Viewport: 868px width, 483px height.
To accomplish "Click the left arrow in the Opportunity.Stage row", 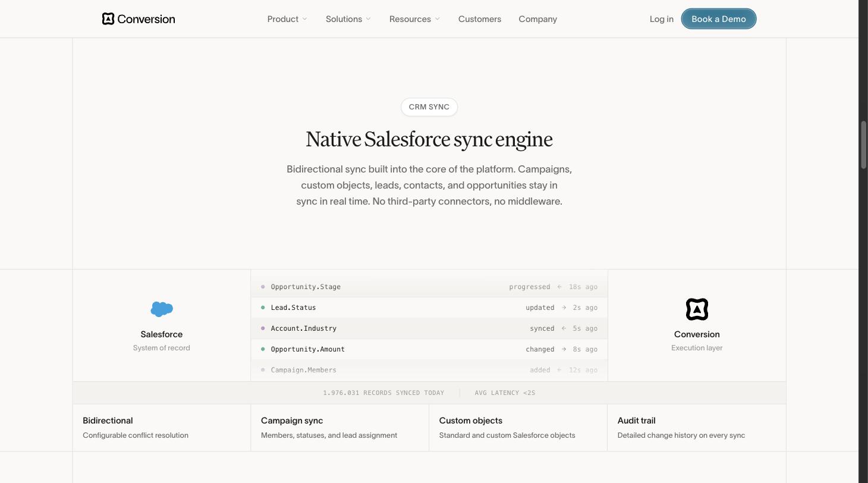I will 559,287.
